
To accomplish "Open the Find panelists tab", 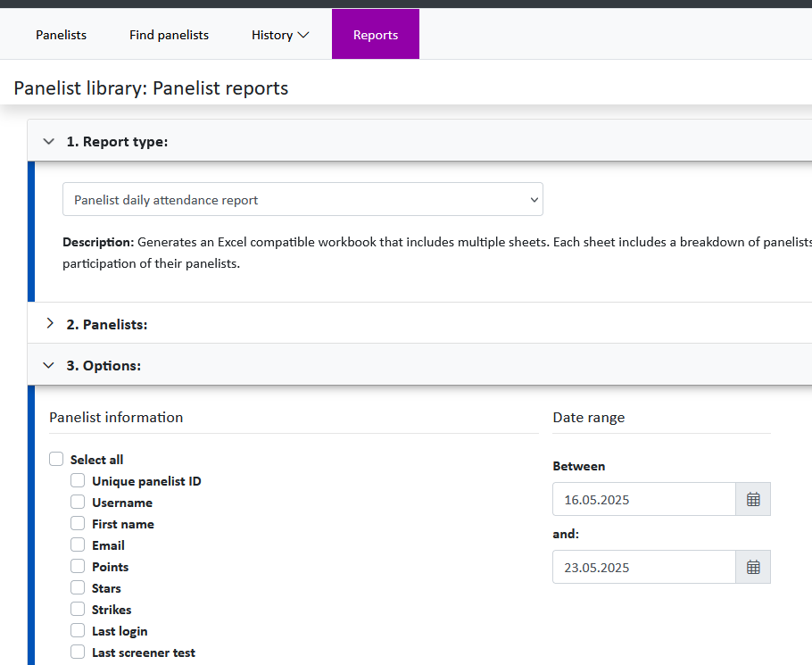I will [169, 35].
